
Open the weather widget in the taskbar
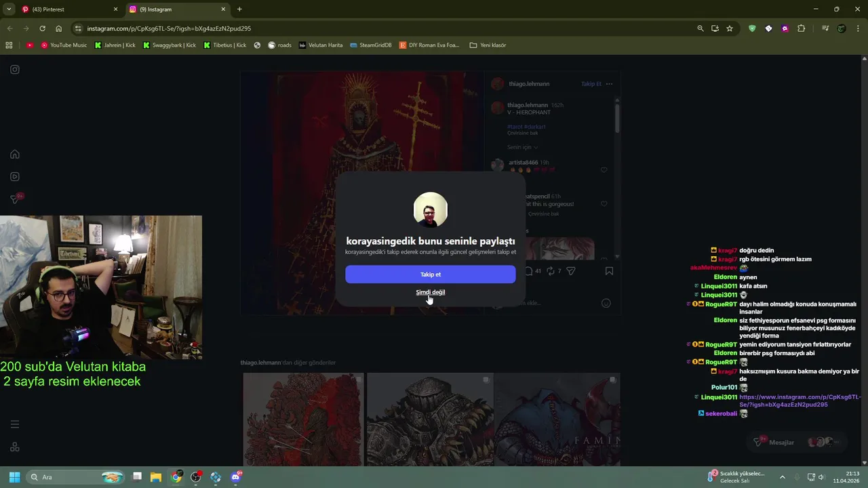pos(737,477)
